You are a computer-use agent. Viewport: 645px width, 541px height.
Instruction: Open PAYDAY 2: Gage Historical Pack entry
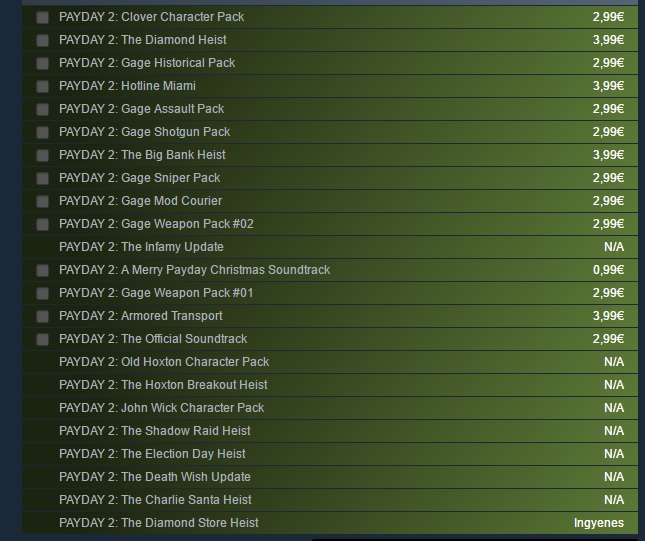(147, 63)
